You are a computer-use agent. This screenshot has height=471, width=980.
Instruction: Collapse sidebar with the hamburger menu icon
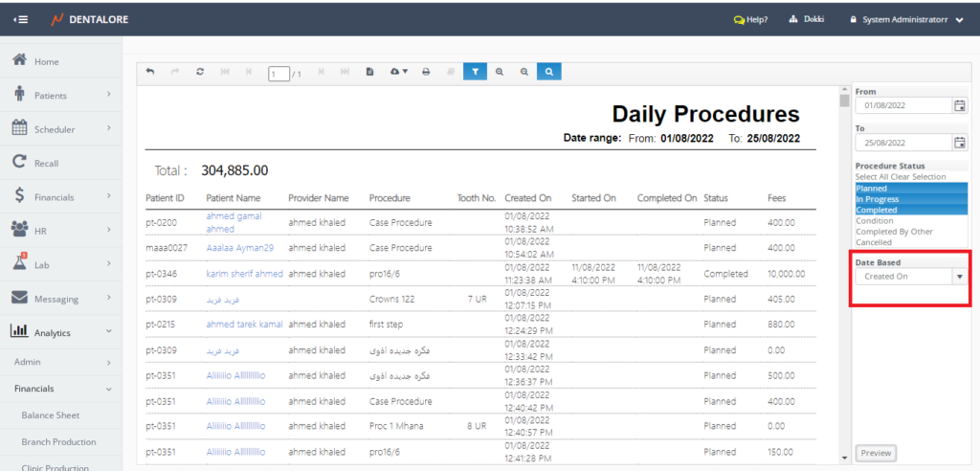click(21, 19)
